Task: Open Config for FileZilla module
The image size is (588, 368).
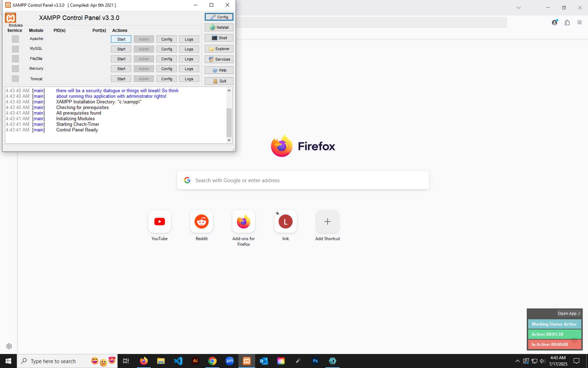Action: [x=167, y=59]
